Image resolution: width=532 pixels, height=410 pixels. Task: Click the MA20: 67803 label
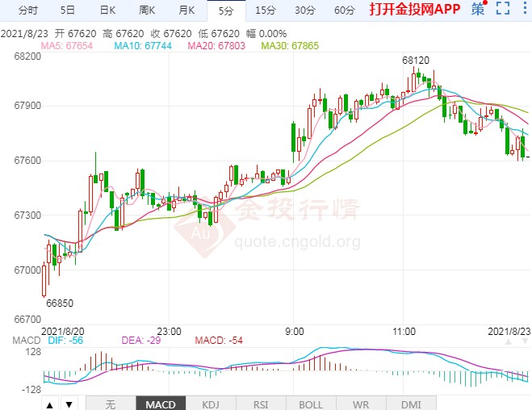pos(216,46)
